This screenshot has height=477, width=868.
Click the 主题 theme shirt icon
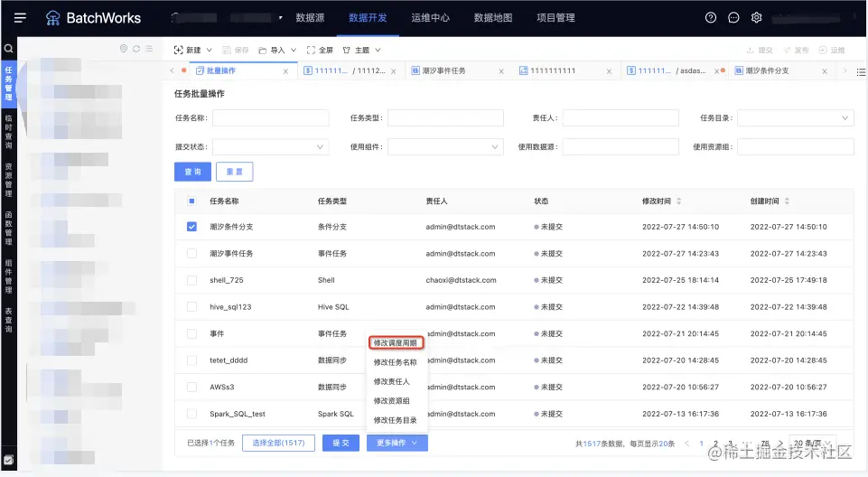[x=347, y=50]
